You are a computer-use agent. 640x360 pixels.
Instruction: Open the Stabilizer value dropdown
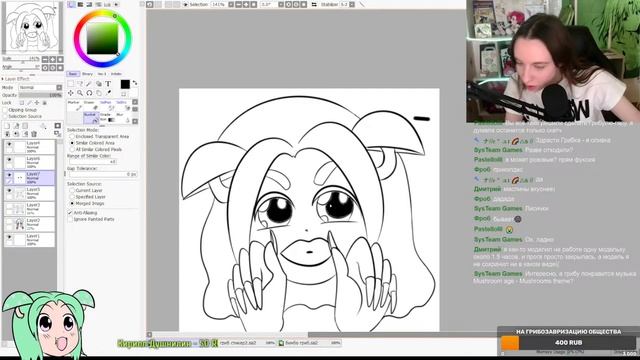click(x=352, y=4)
